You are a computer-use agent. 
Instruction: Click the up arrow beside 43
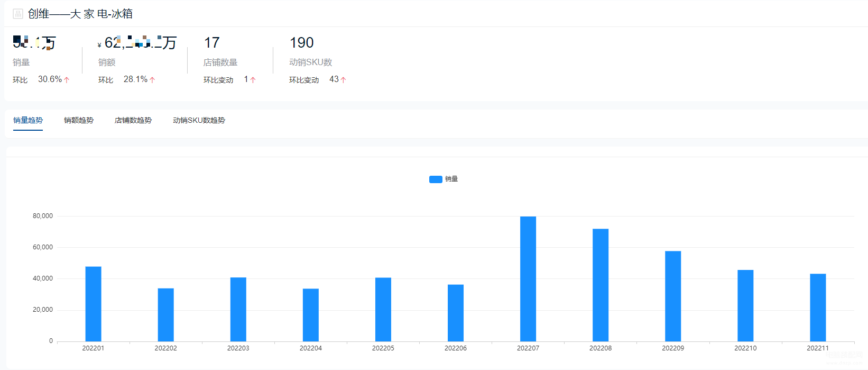[343, 80]
